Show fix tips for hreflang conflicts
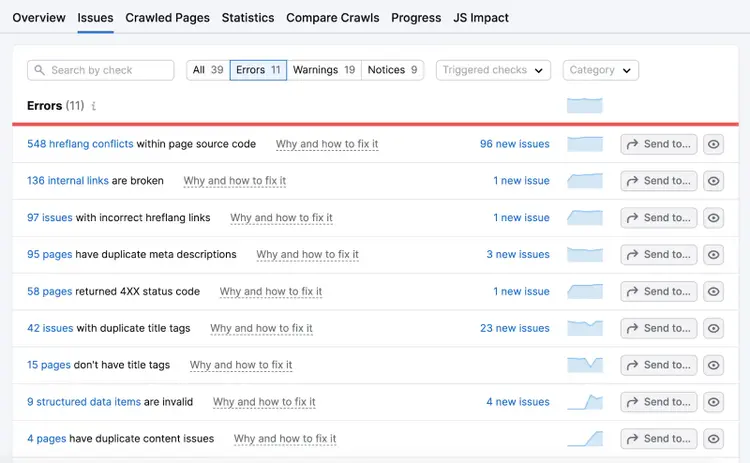The image size is (750, 463). point(327,144)
